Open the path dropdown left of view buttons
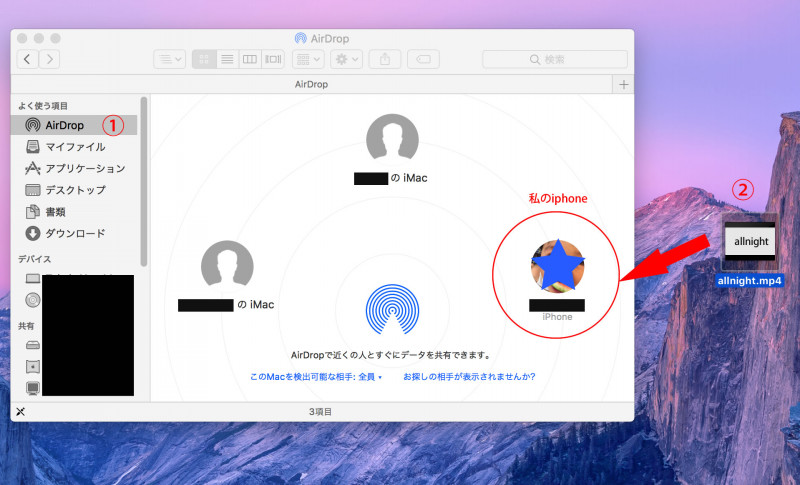 click(169, 59)
